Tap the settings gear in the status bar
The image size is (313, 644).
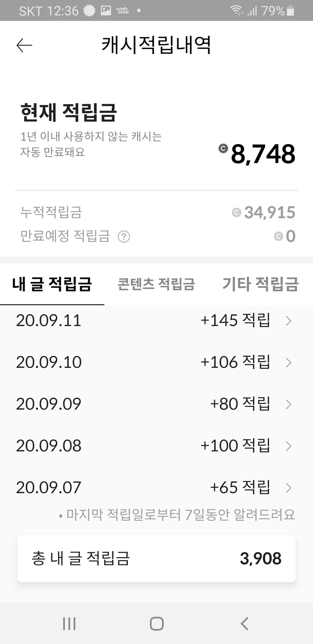[89, 11]
